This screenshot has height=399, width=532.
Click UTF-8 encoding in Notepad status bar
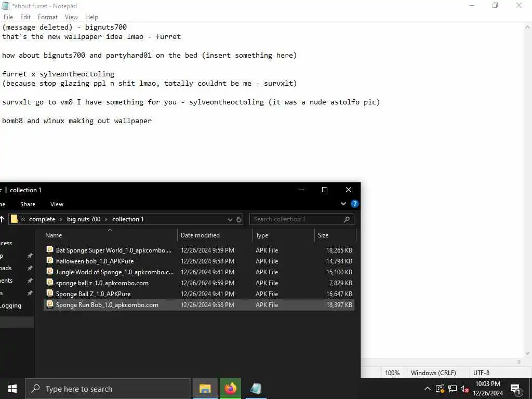[x=481, y=373]
